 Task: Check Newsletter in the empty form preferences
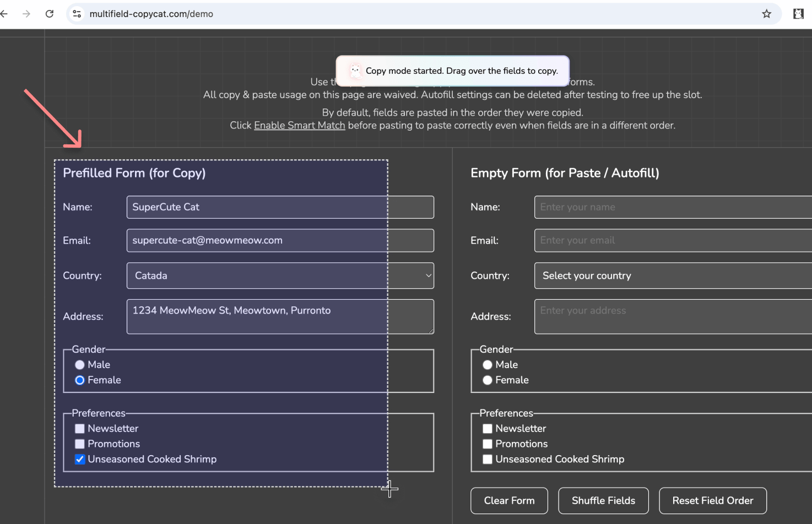click(x=487, y=428)
